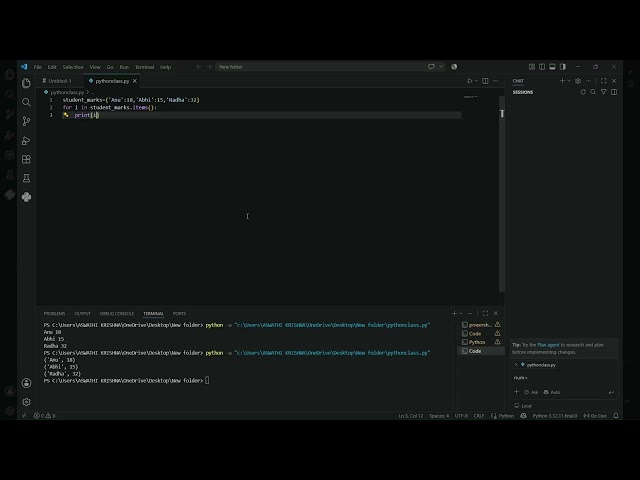Screen dimensions: 640x480
Task: Start a new chat with plus icon
Action: pos(562,81)
